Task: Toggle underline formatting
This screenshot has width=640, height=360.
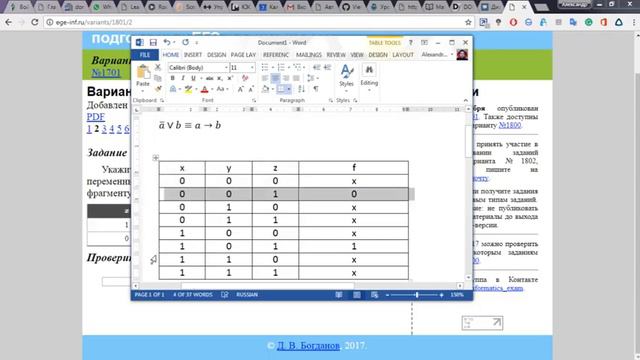Action: click(x=193, y=78)
